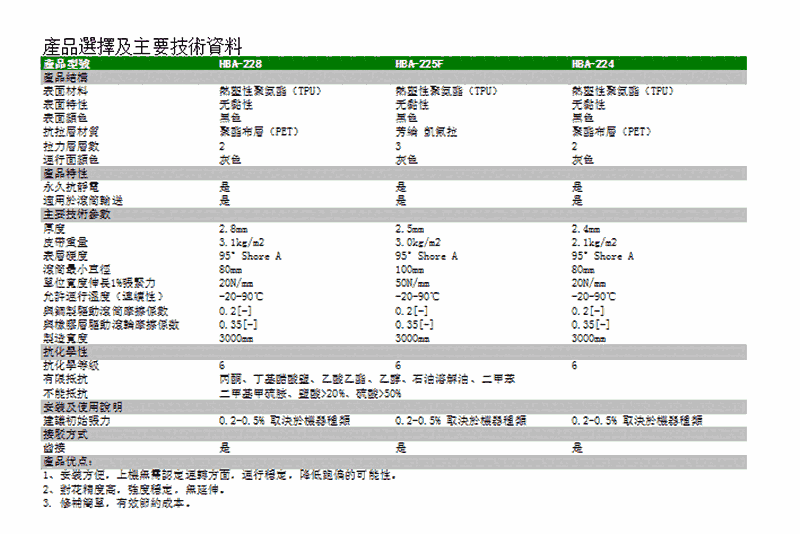Click the 主要技術參數 section header
This screenshot has width=800, height=534.
77,214
